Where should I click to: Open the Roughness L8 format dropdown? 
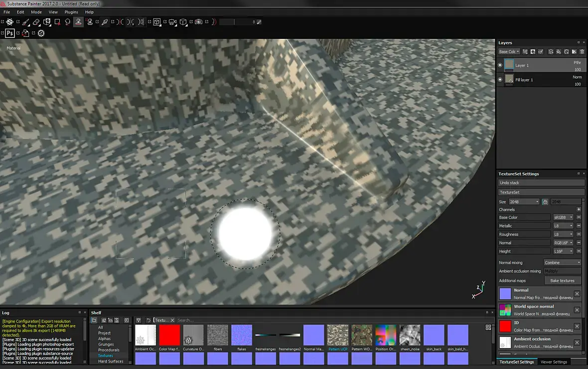pyautogui.click(x=563, y=234)
